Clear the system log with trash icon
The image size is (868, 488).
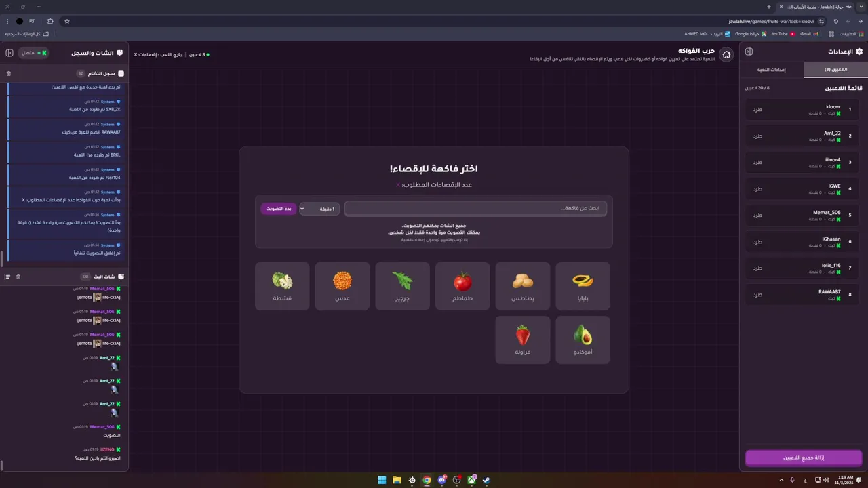[9, 73]
